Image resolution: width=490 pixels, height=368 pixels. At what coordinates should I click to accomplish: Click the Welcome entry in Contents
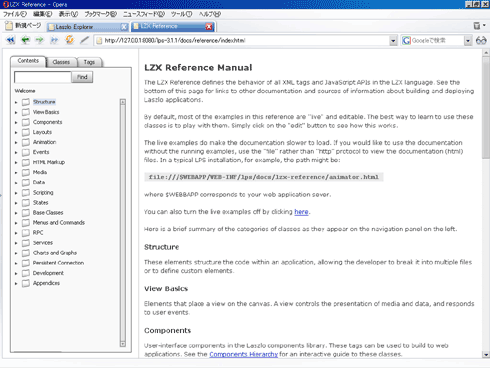click(x=25, y=91)
